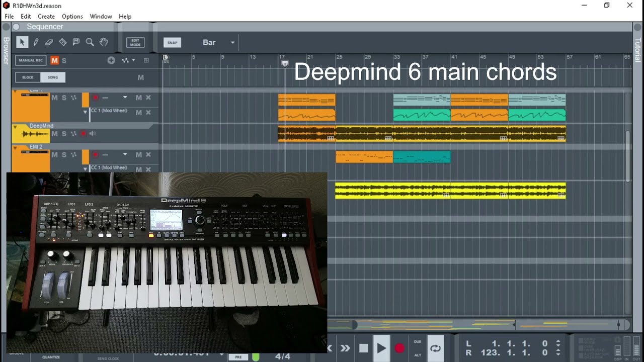Image resolution: width=644 pixels, height=362 pixels.
Task: Mute the DeepMind track
Action: (55, 134)
